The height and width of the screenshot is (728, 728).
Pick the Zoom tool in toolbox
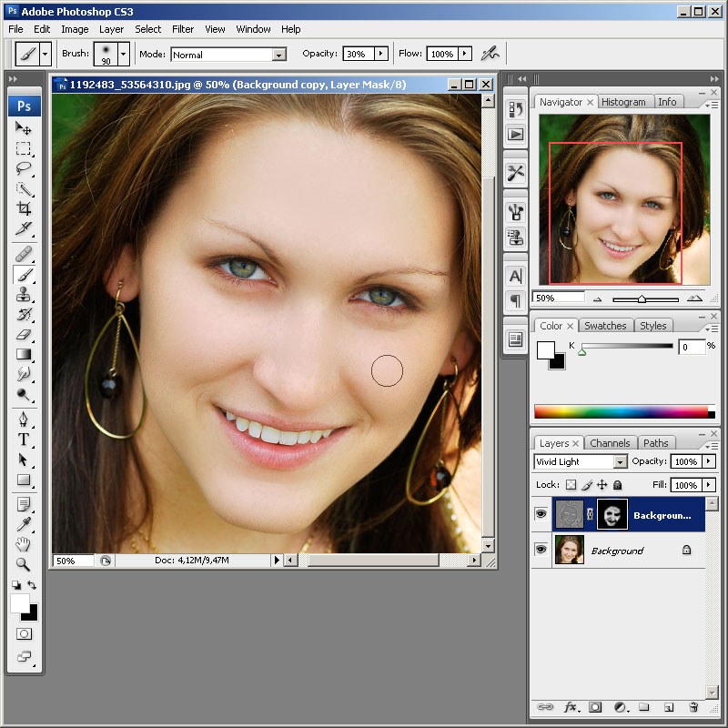24,564
